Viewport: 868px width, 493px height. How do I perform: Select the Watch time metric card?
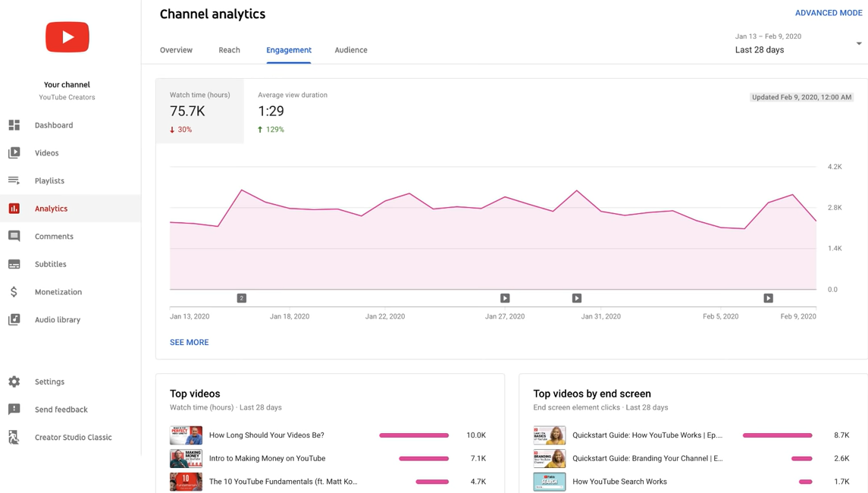tap(199, 111)
